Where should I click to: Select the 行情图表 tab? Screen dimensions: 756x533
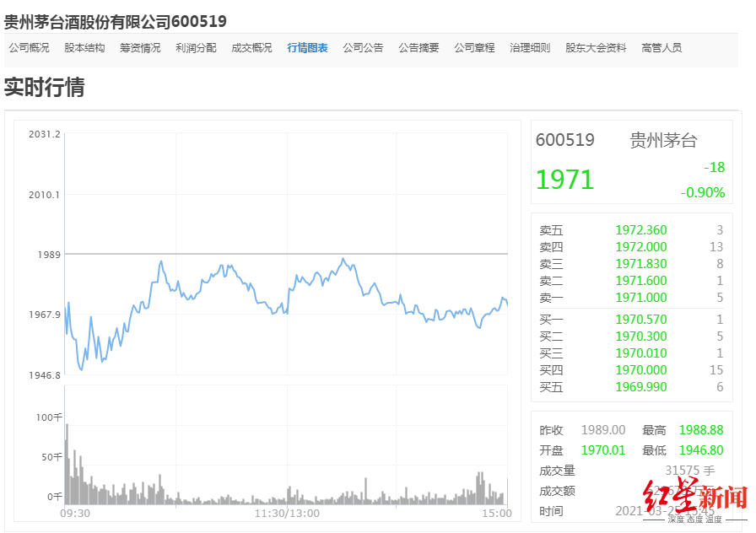tap(307, 48)
